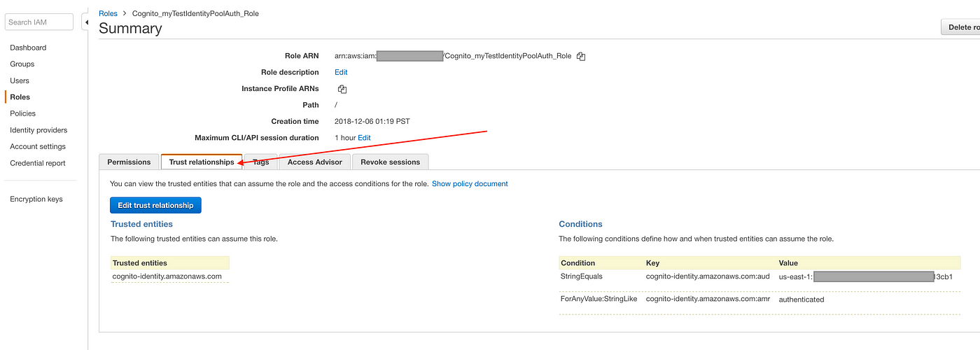Click the Trusted entities column header
980x350 pixels.
140,263
